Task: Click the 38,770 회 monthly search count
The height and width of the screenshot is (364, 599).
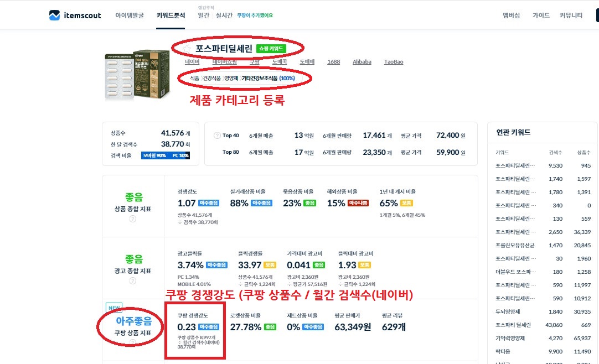Action: (x=175, y=144)
